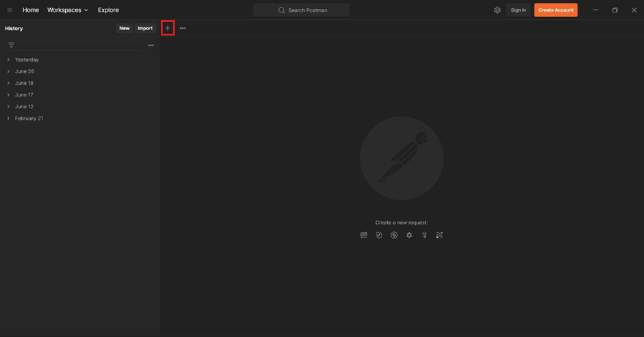This screenshot has width=644, height=337.
Task: Open a new request tab with plus icon
Action: coord(168,28)
